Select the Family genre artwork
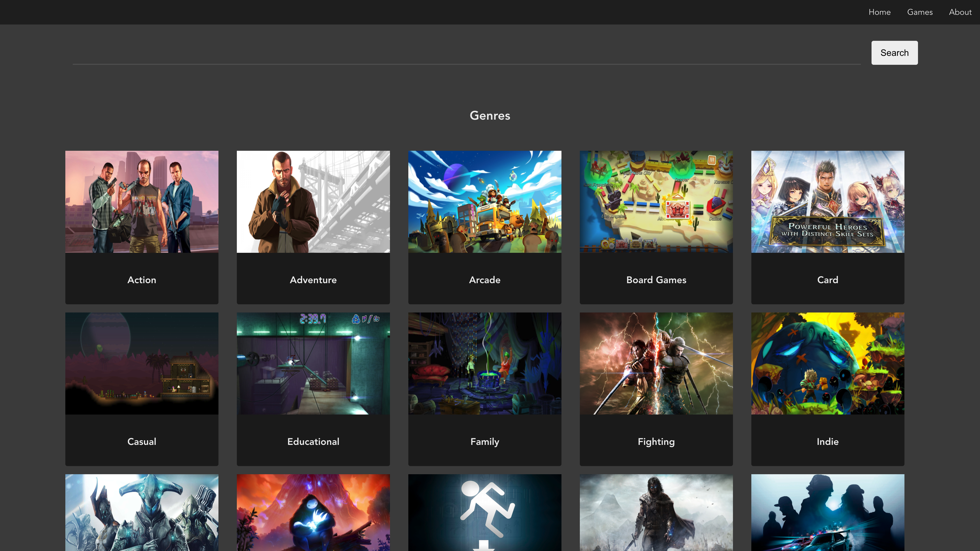 click(485, 363)
